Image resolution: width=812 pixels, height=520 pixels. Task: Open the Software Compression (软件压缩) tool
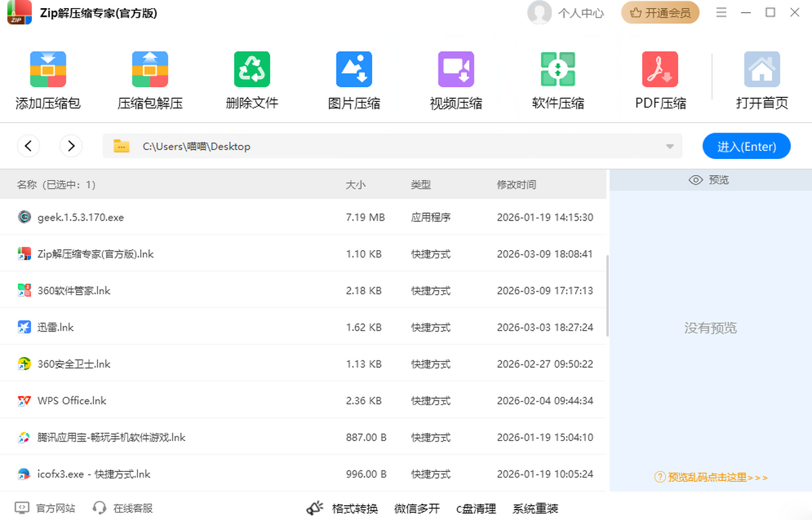click(558, 70)
